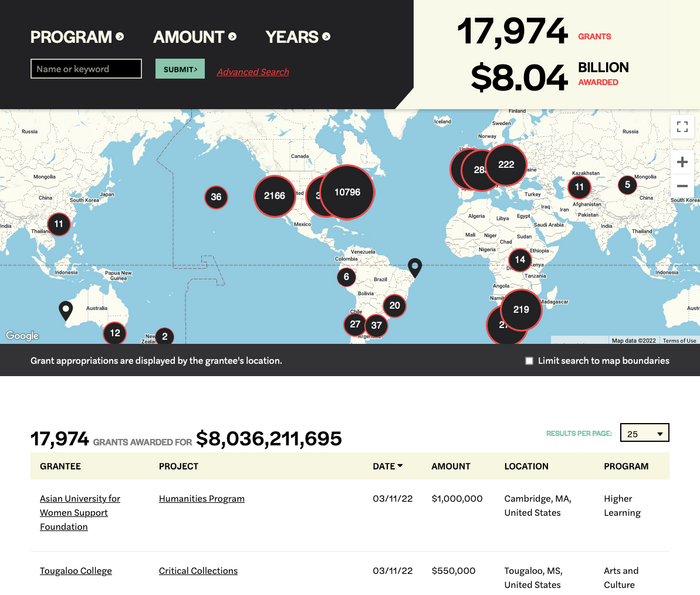Focus the Name or keyword field

tap(86, 69)
